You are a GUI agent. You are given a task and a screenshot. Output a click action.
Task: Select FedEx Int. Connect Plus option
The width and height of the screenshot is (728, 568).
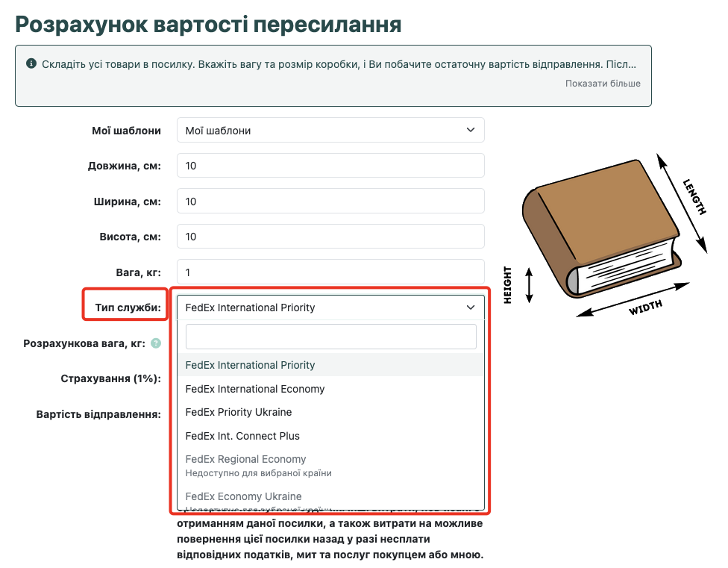click(x=330, y=436)
